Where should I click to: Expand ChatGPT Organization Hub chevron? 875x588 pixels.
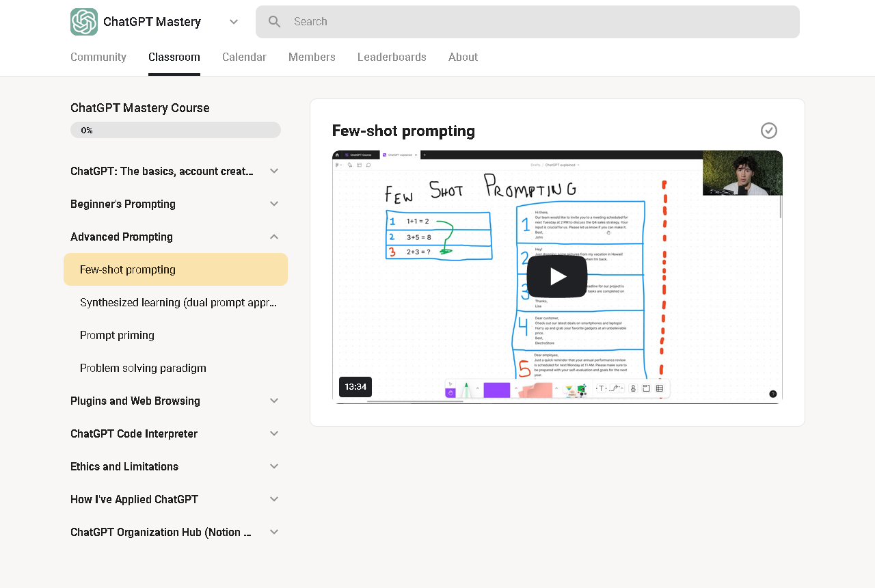pyautogui.click(x=274, y=532)
